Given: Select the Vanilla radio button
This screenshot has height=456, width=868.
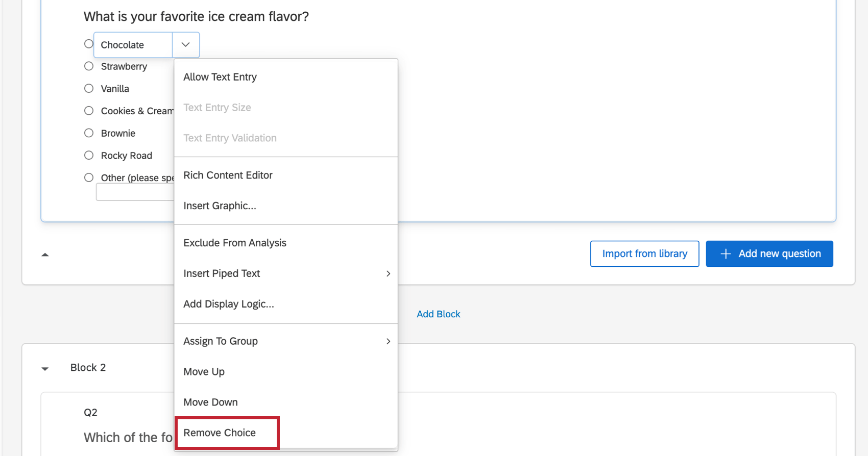Looking at the screenshot, I should pos(89,88).
